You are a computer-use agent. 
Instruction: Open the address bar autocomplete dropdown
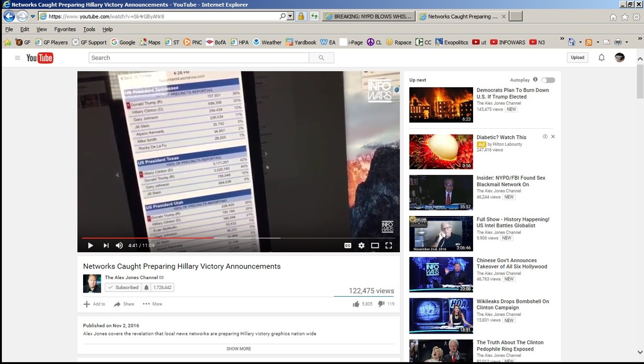point(290,16)
